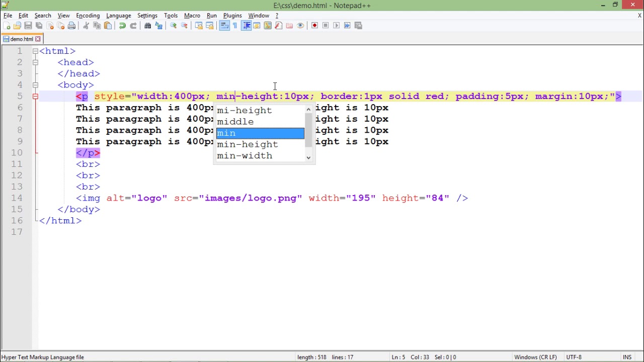The height and width of the screenshot is (362, 644).
Task: Click the Cut scissors icon
Action: tap(86, 26)
